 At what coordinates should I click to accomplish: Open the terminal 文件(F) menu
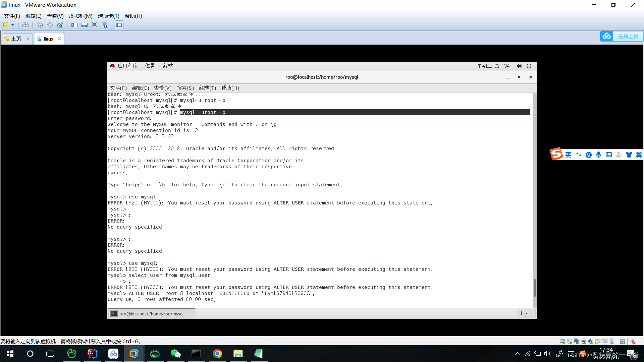point(118,88)
